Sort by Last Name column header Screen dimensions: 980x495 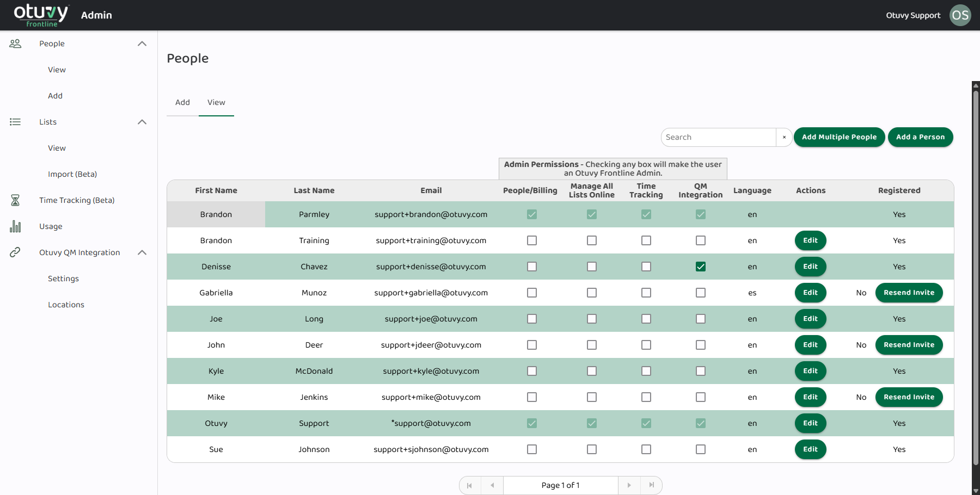[314, 190]
